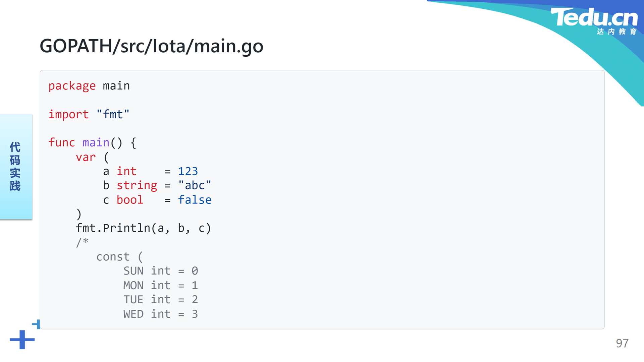Click the 达内教育 text under logo
The image size is (644, 362).
[x=616, y=32]
